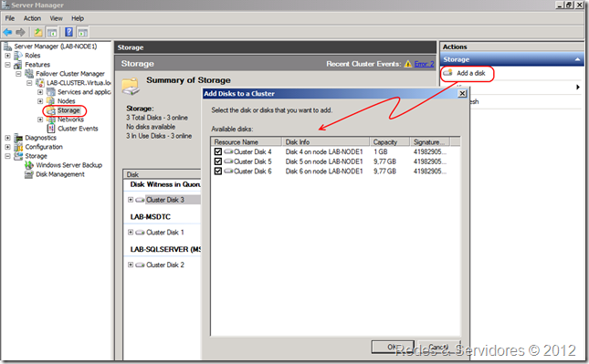Image resolution: width=589 pixels, height=364 pixels.
Task: Click Cancel in Add Disks dialog
Action: point(438,347)
